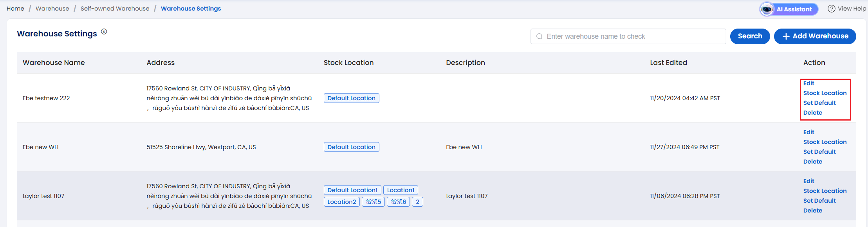Click the Default Location1 tag
Screen dimensions: 868x227
[x=352, y=190]
